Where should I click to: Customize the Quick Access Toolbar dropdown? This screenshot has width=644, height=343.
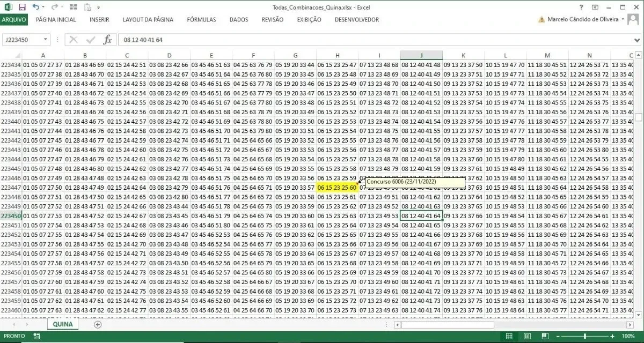coord(100,8)
